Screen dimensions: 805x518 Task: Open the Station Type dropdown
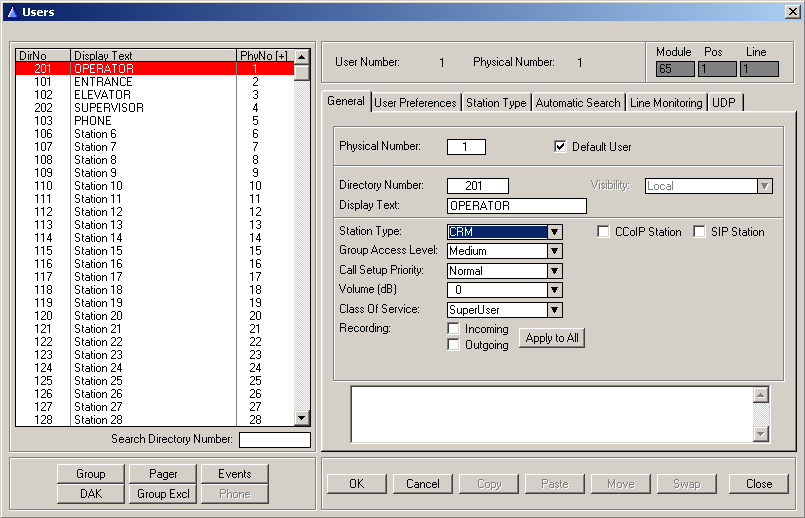[555, 232]
